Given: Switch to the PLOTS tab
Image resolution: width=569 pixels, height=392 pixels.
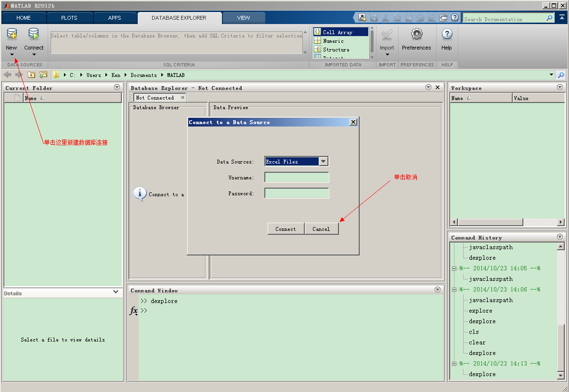Looking at the screenshot, I should [69, 18].
